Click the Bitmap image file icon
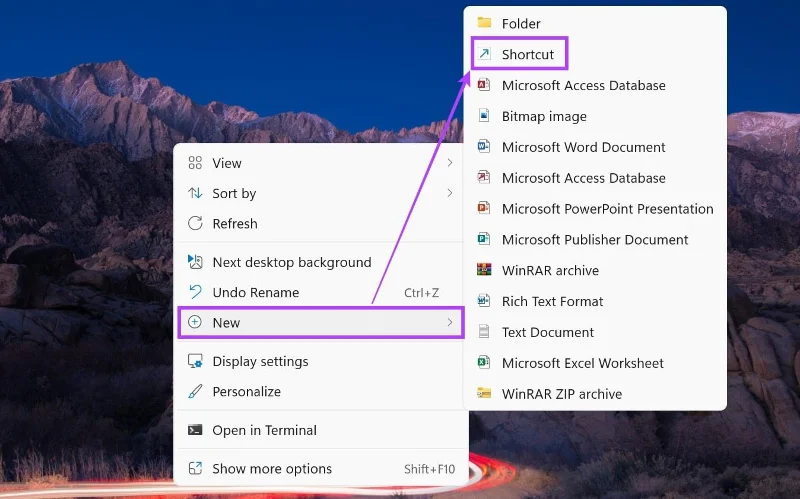The image size is (800, 499). [x=484, y=116]
